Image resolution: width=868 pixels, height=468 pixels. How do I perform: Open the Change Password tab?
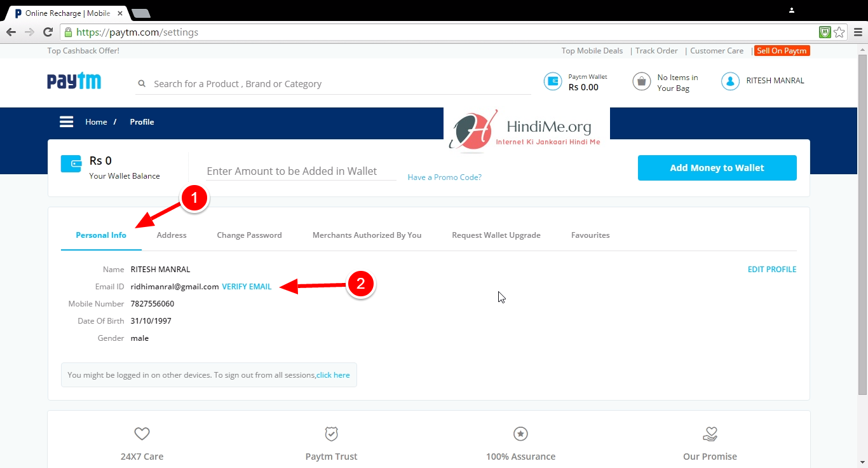249,235
